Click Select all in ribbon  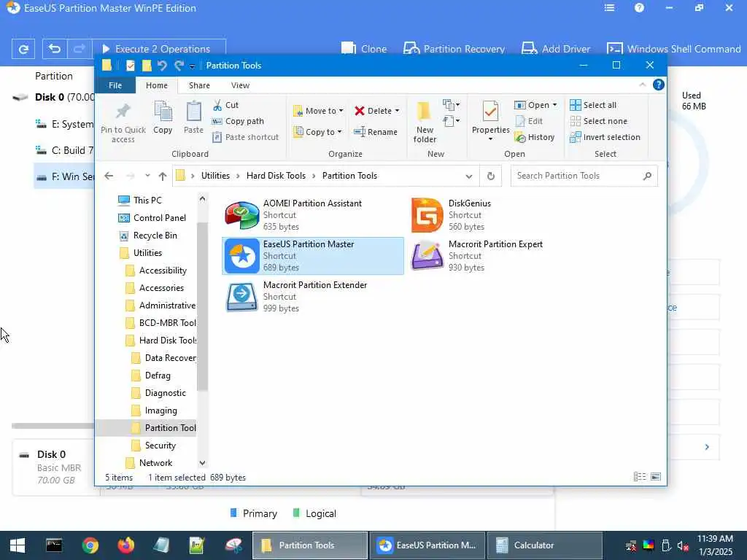[x=593, y=105]
